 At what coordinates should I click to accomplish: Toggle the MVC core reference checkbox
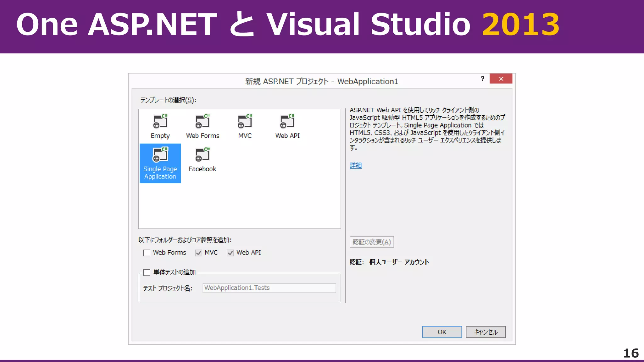coord(198,253)
